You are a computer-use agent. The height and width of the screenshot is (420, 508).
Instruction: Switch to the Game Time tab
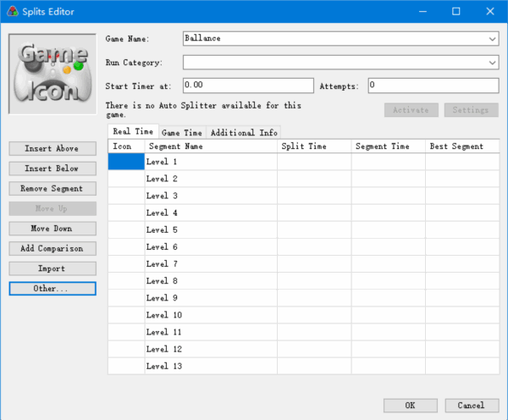[181, 133]
